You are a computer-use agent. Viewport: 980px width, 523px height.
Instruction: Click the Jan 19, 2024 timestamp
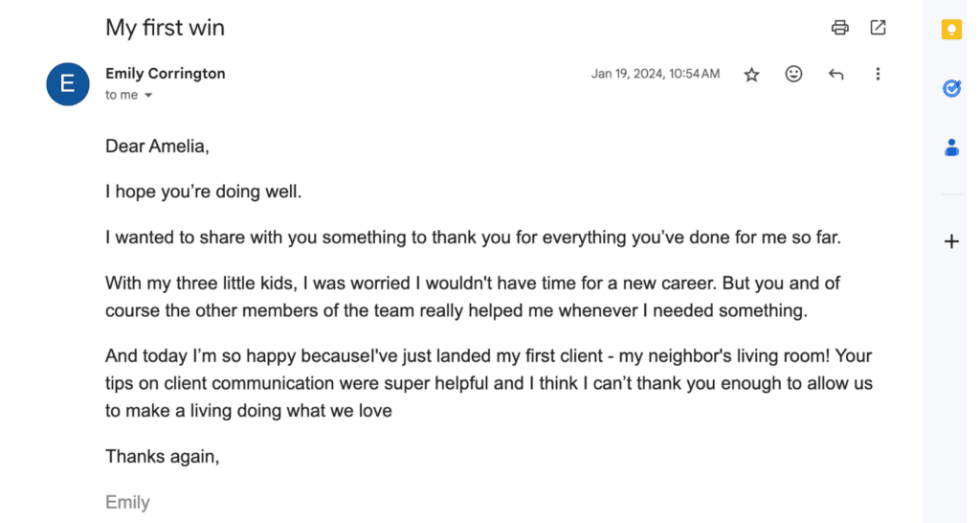click(x=656, y=74)
